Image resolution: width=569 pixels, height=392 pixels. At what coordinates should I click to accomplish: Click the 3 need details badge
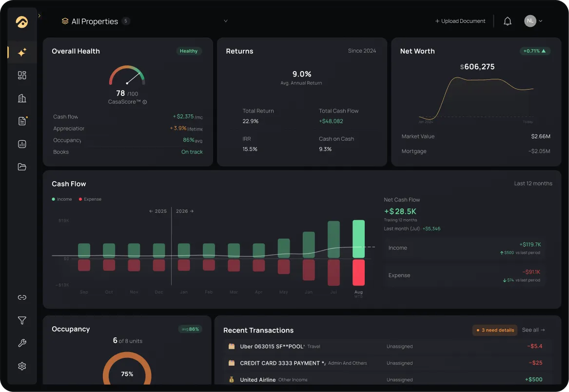click(495, 331)
